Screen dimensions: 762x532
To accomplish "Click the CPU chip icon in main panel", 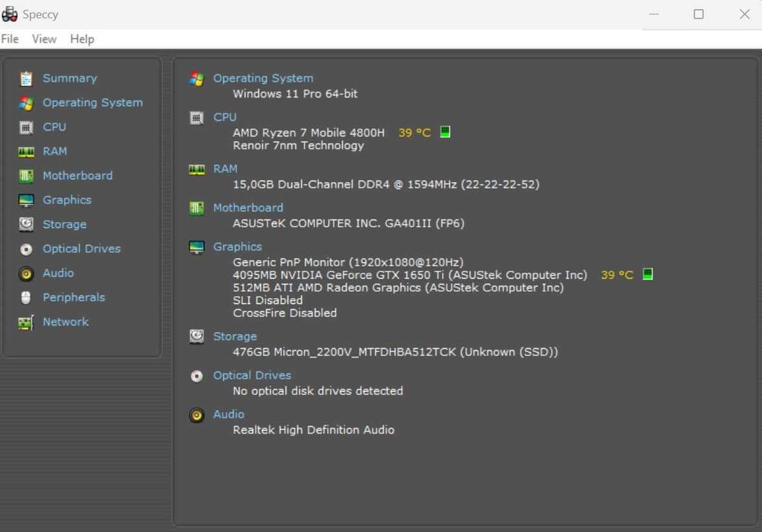I will point(197,117).
